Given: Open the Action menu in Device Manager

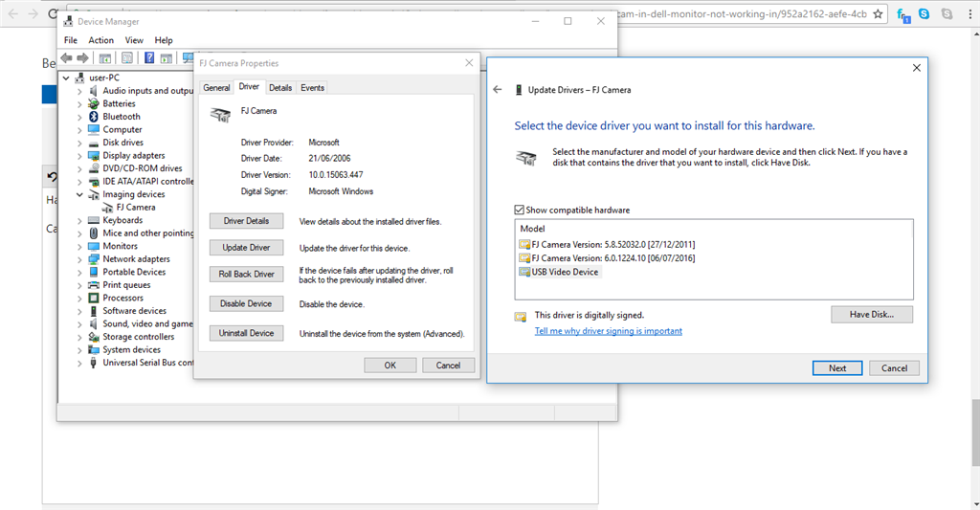Looking at the screenshot, I should click(100, 40).
